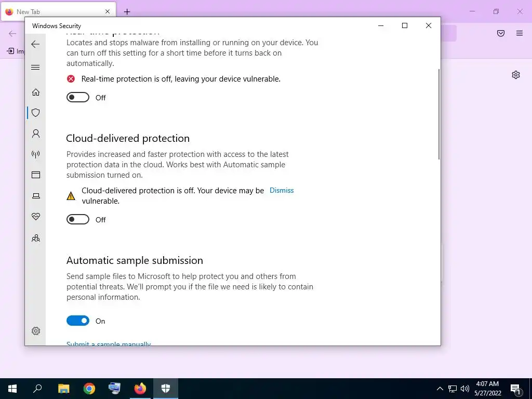Open the notification center icon

coord(516,389)
